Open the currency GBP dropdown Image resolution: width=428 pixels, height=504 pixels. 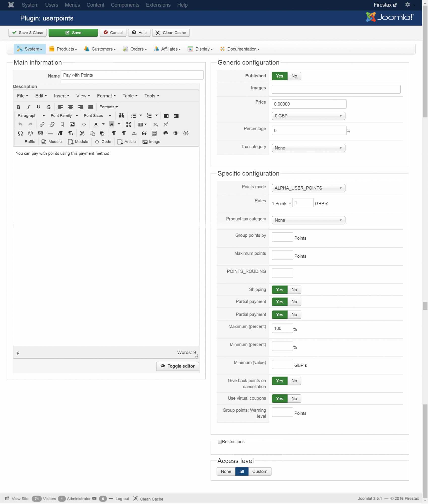(309, 116)
